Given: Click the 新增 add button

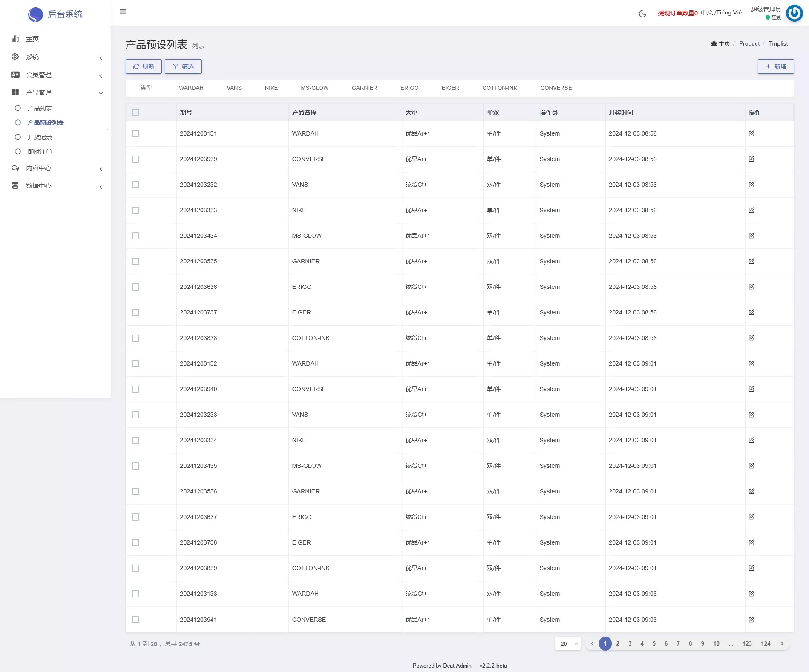Looking at the screenshot, I should click(775, 66).
